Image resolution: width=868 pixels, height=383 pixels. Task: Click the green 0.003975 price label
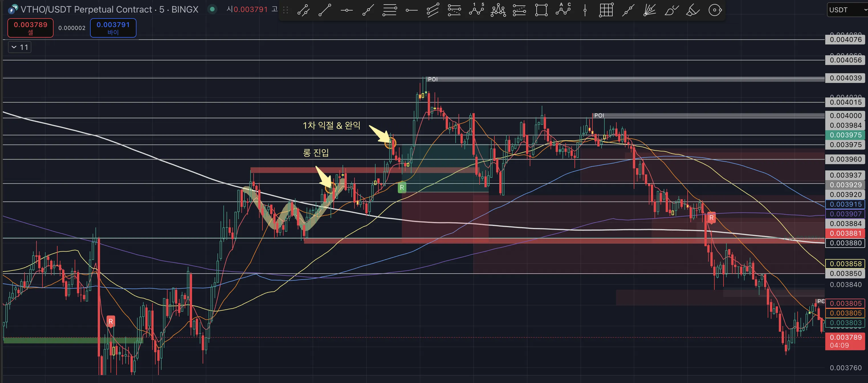tap(845, 135)
